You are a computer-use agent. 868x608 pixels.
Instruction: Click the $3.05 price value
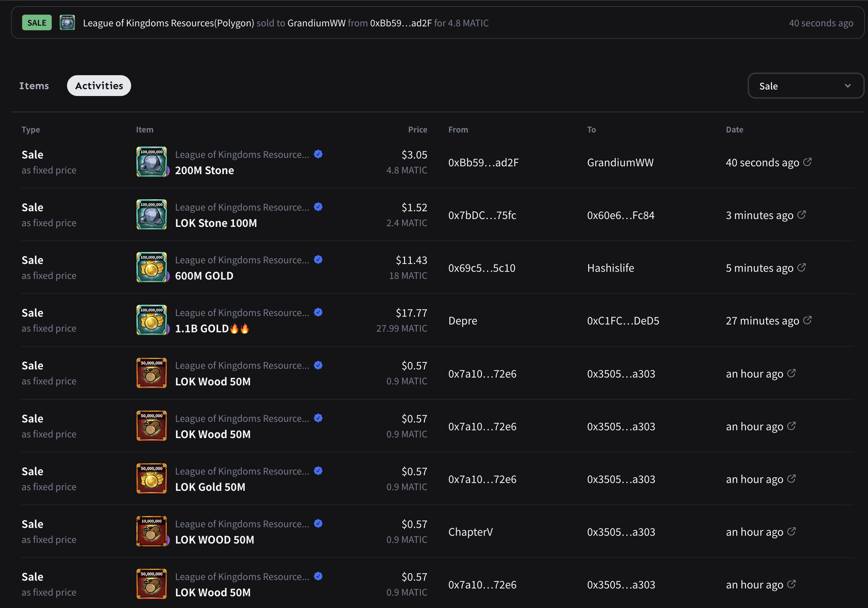pos(414,155)
